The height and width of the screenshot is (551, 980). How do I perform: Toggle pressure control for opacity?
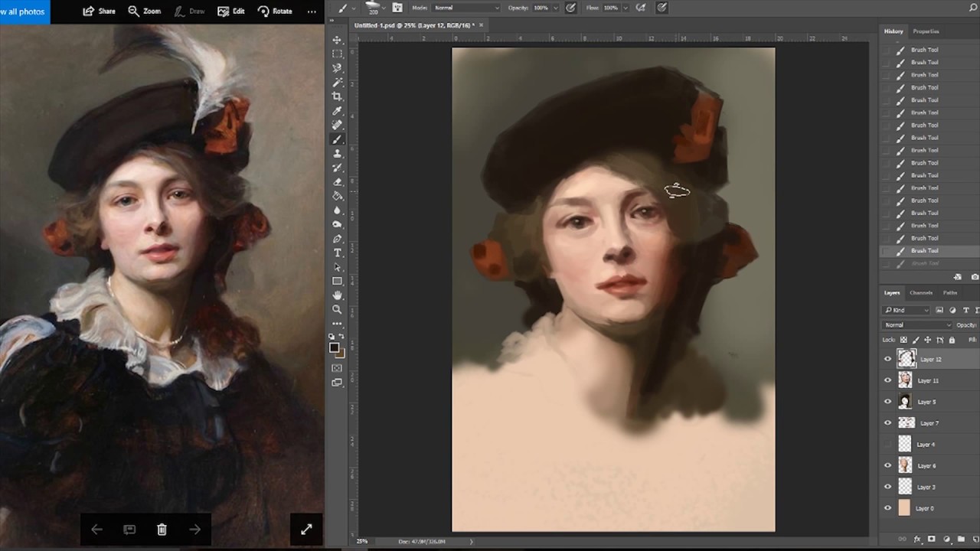[x=571, y=8]
